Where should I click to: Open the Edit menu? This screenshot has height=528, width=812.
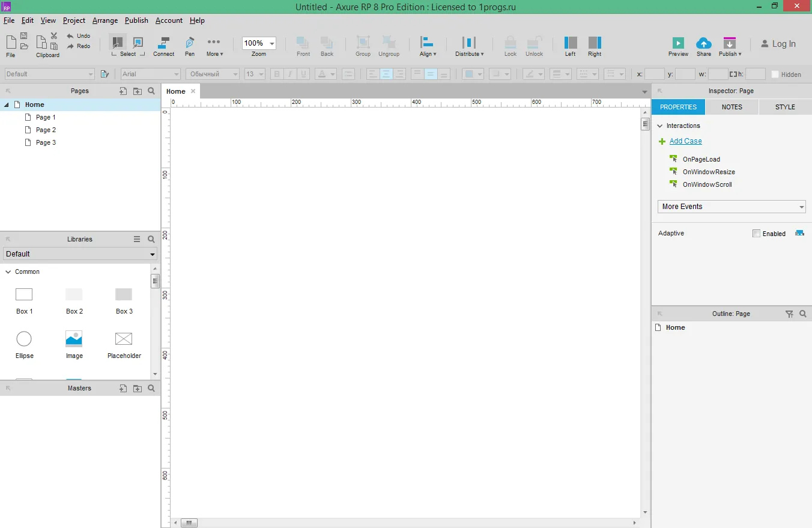pyautogui.click(x=28, y=20)
